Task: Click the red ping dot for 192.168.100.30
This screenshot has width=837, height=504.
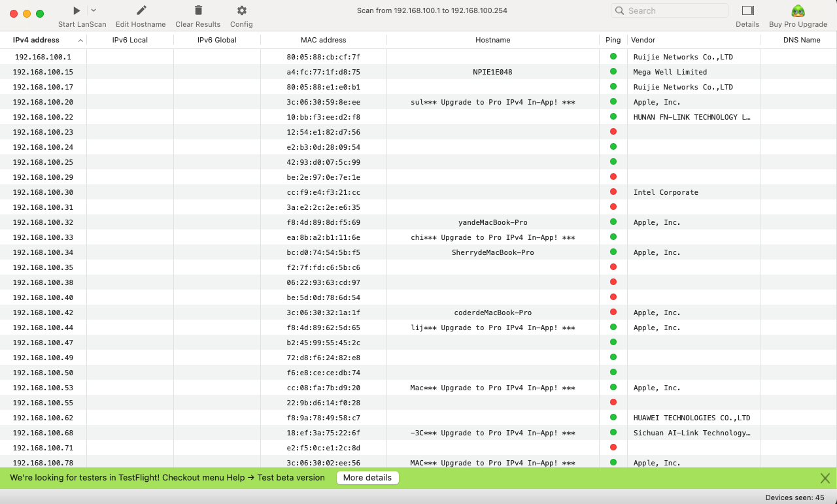Action: click(613, 192)
